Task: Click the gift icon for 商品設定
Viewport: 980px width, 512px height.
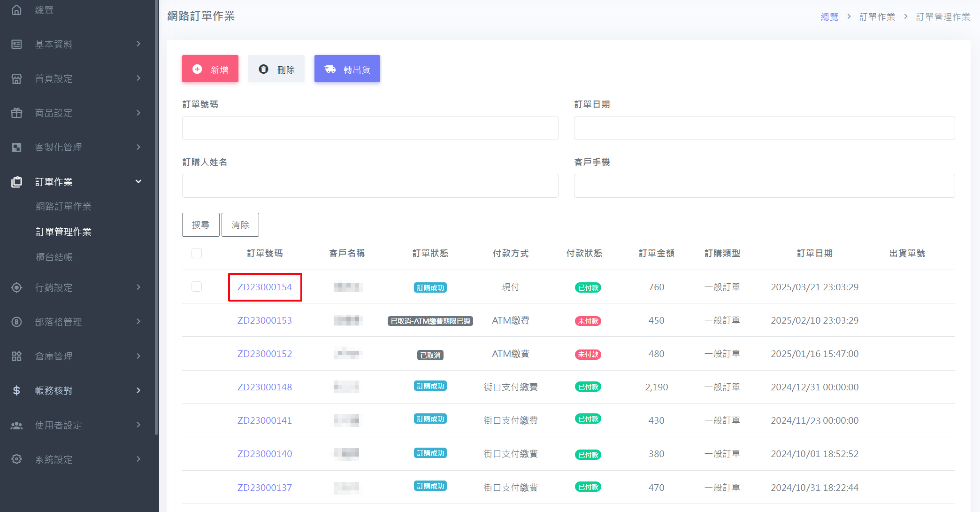Action: coord(16,113)
